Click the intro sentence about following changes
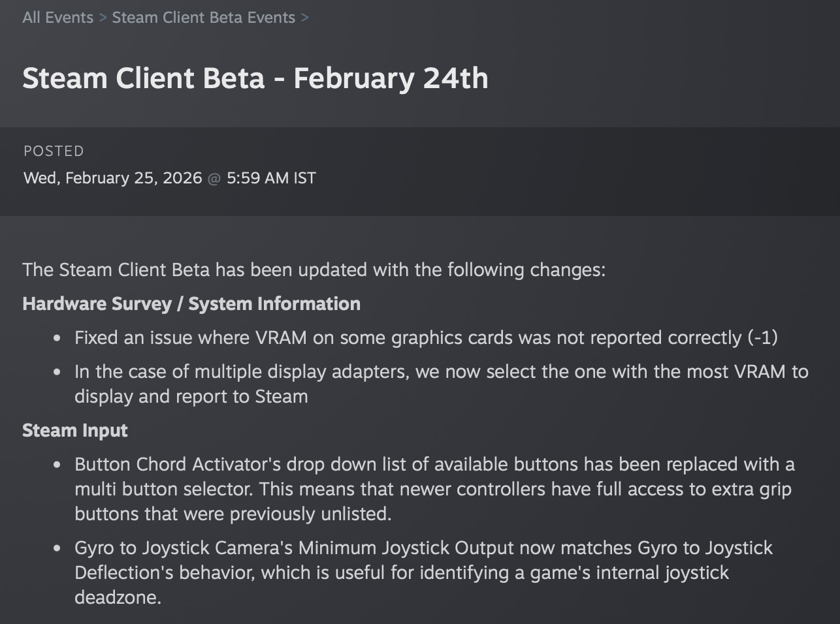Viewport: 840px width, 624px height. click(314, 270)
